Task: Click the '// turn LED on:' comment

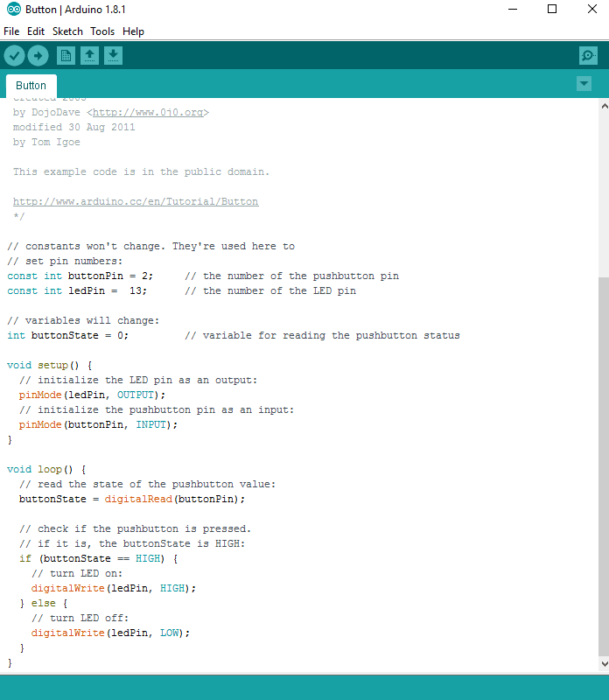Action: 77,573
